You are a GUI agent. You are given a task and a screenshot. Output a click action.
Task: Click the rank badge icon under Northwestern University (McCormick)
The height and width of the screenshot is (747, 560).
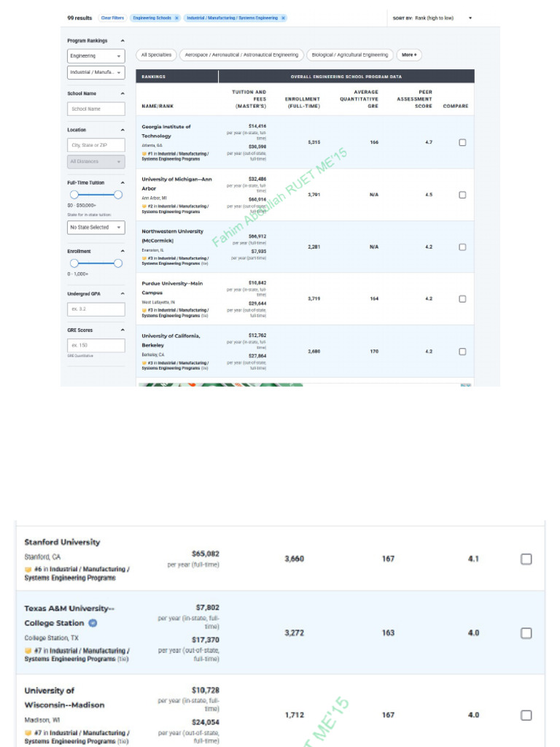click(144, 258)
